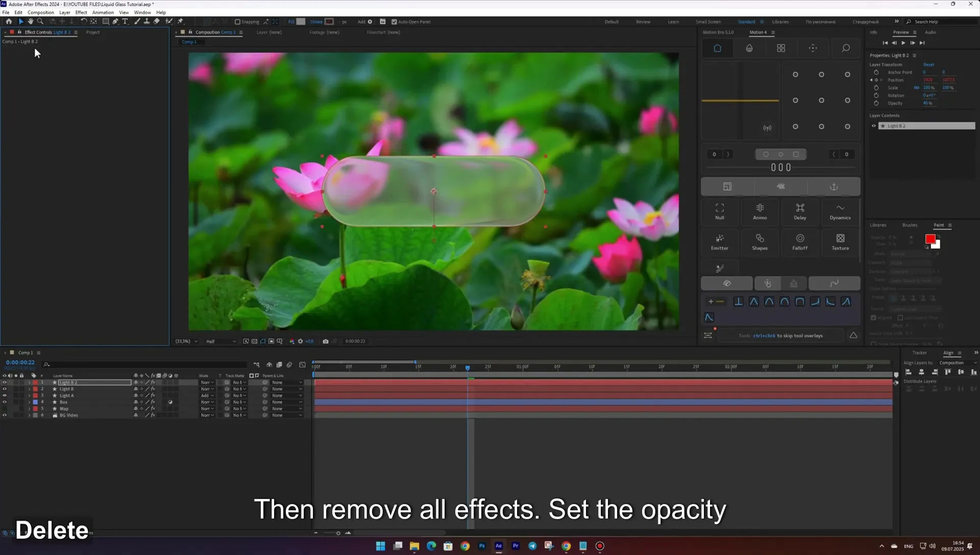Hide the Light B 2 layer eye

click(5, 383)
